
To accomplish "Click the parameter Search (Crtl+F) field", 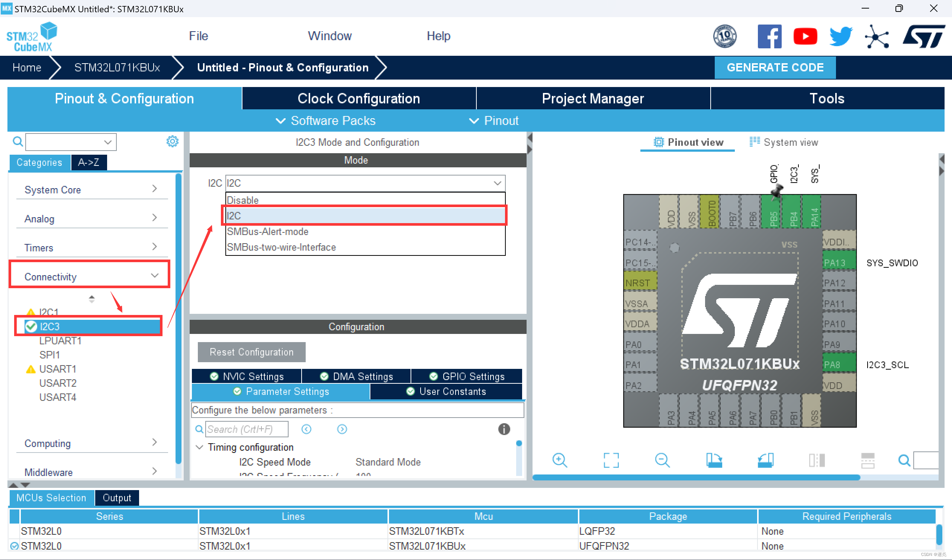I will point(247,429).
